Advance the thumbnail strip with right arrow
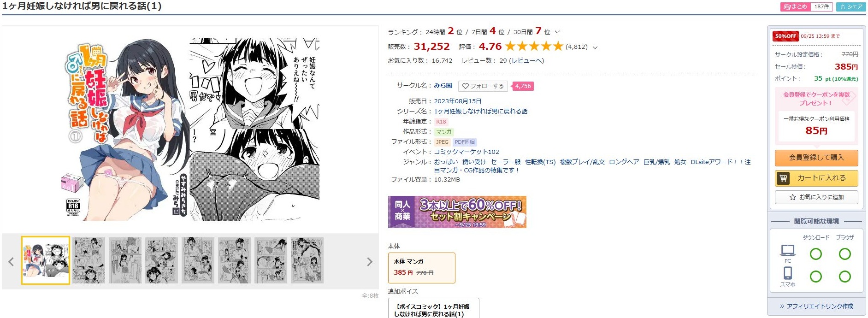The image size is (868, 318). click(x=369, y=262)
